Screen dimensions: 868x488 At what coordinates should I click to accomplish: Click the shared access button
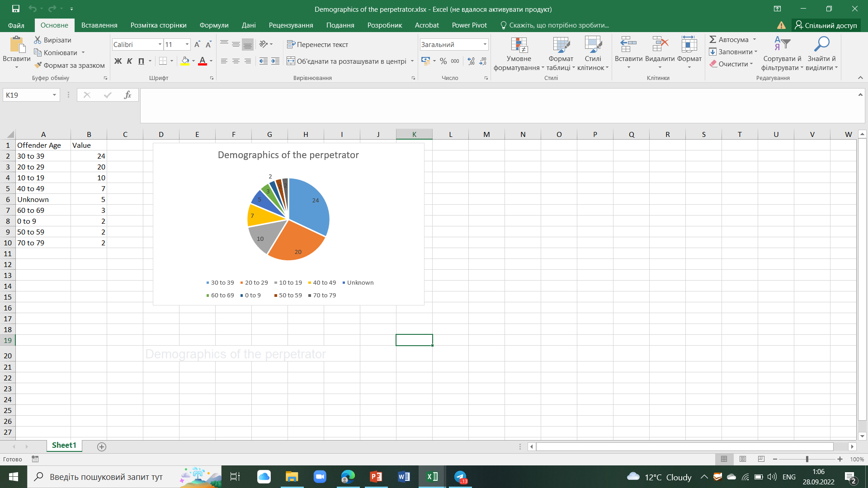pyautogui.click(x=826, y=25)
